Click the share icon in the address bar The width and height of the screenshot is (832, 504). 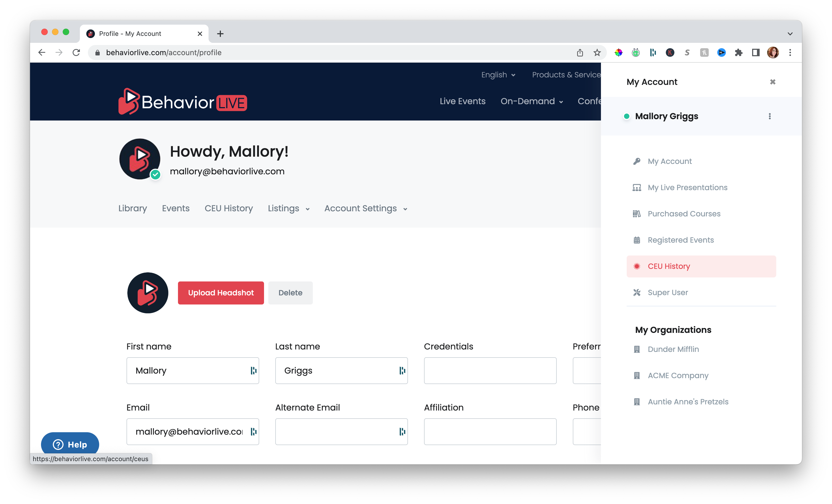[580, 53]
